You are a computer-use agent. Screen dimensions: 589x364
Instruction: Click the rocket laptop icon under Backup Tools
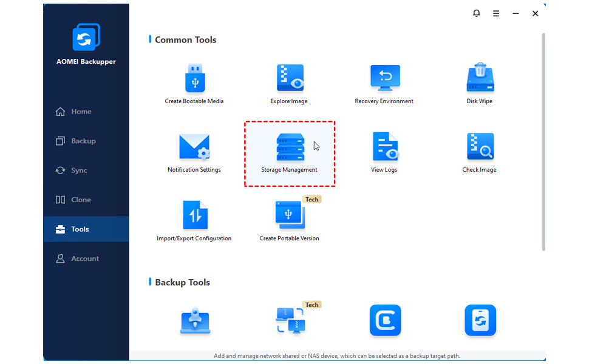point(195,321)
